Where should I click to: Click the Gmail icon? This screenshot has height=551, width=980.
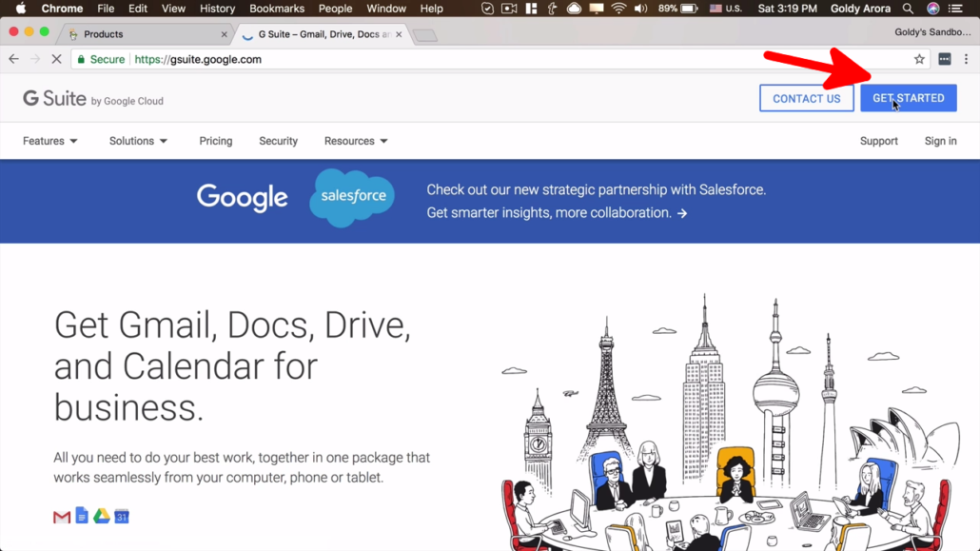coord(62,517)
